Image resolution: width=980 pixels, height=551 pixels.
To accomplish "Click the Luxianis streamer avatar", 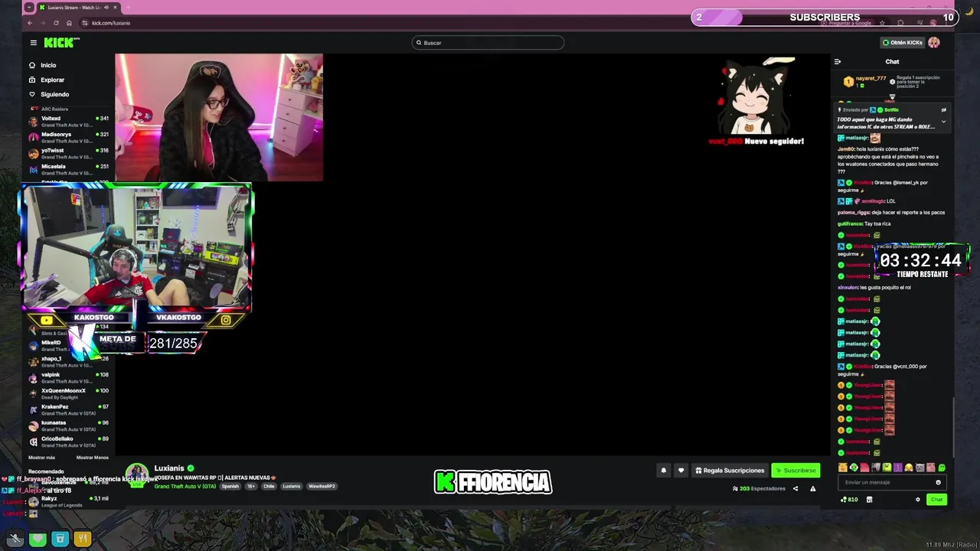I will (x=137, y=474).
